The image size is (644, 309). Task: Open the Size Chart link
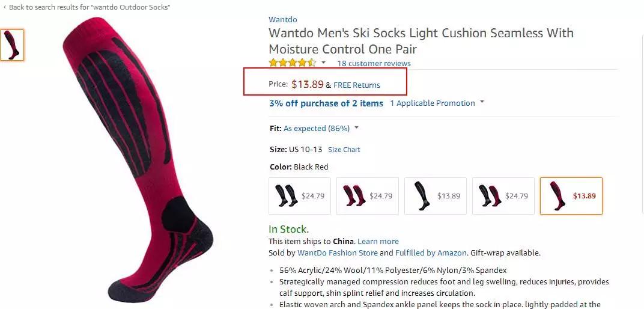click(344, 150)
